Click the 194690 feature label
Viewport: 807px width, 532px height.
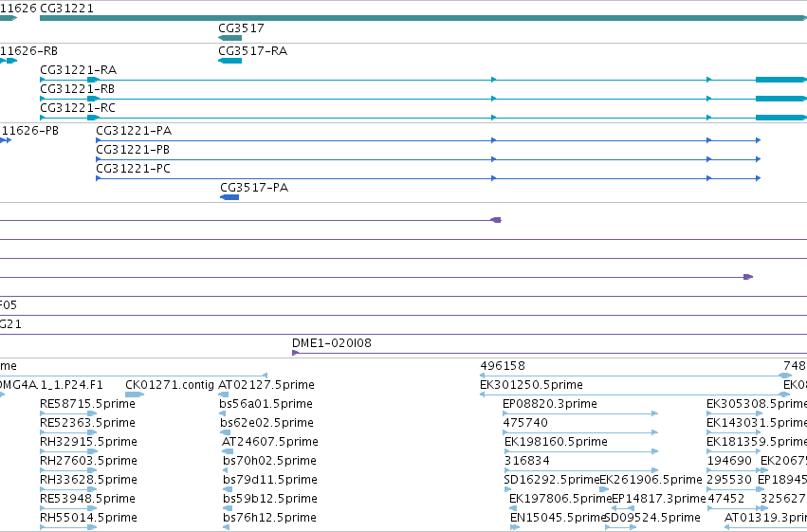pos(729,461)
